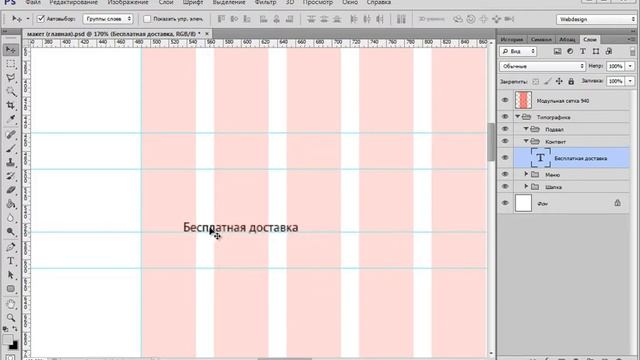This screenshot has width=640, height=360.
Task: Expand the Шапка group
Action: [x=526, y=187]
